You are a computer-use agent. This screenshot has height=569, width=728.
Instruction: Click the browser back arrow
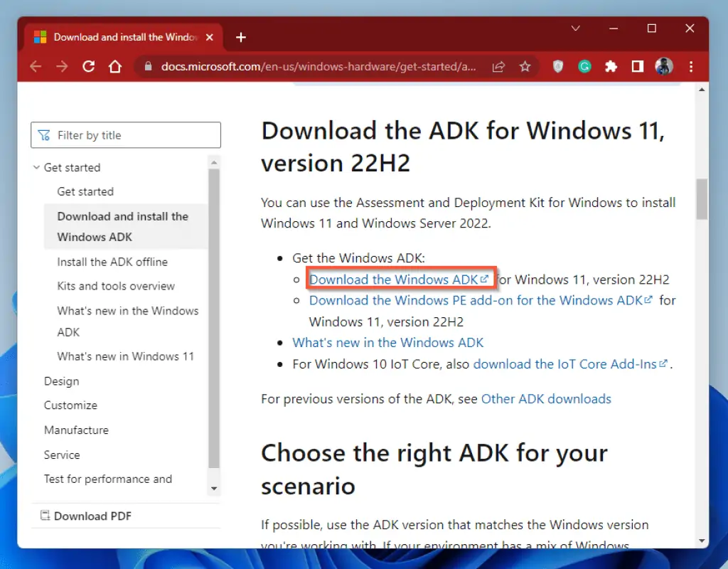[x=36, y=66]
